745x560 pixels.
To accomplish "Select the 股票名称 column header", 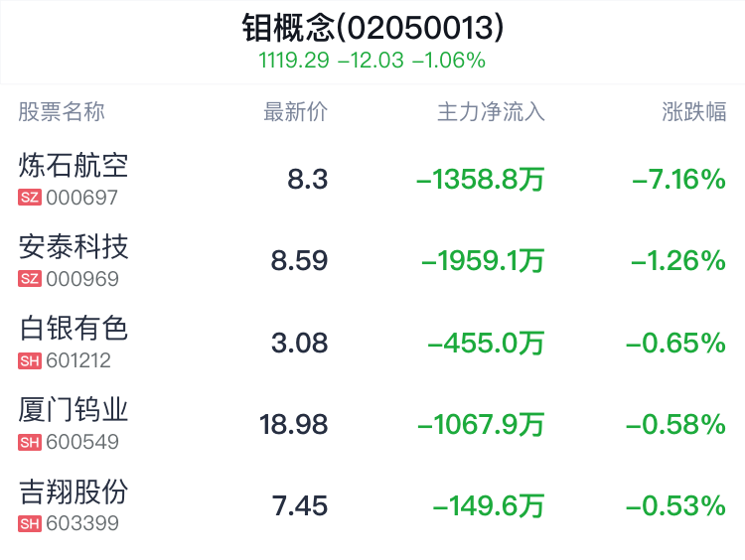I will (x=62, y=112).
